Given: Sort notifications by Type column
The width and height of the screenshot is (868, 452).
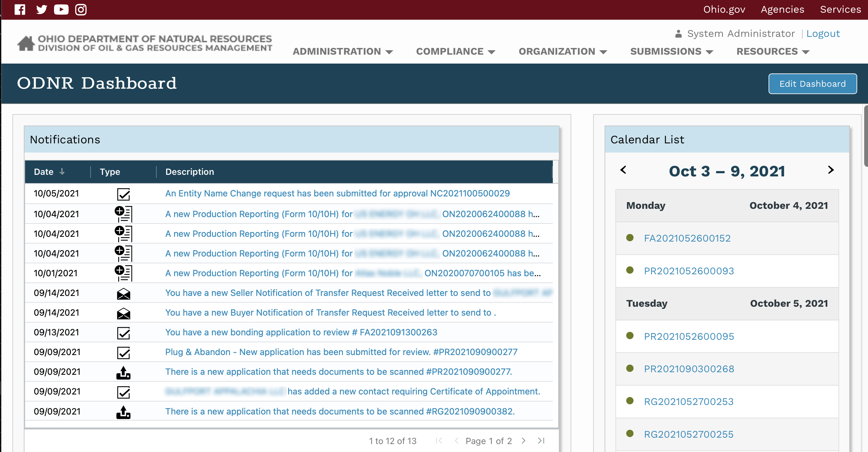Looking at the screenshot, I should 110,172.
